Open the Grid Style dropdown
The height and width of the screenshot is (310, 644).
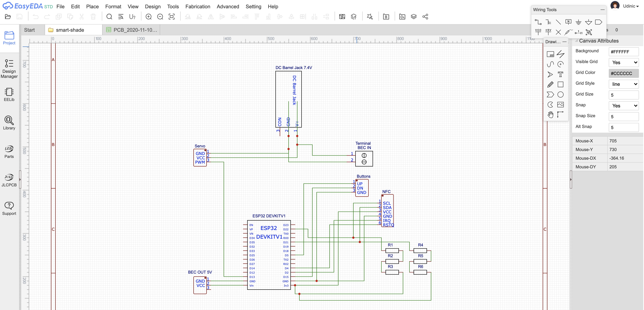tap(623, 84)
